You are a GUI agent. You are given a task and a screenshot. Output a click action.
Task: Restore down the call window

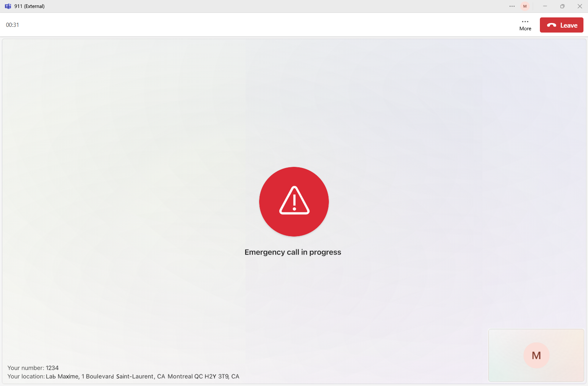click(562, 6)
